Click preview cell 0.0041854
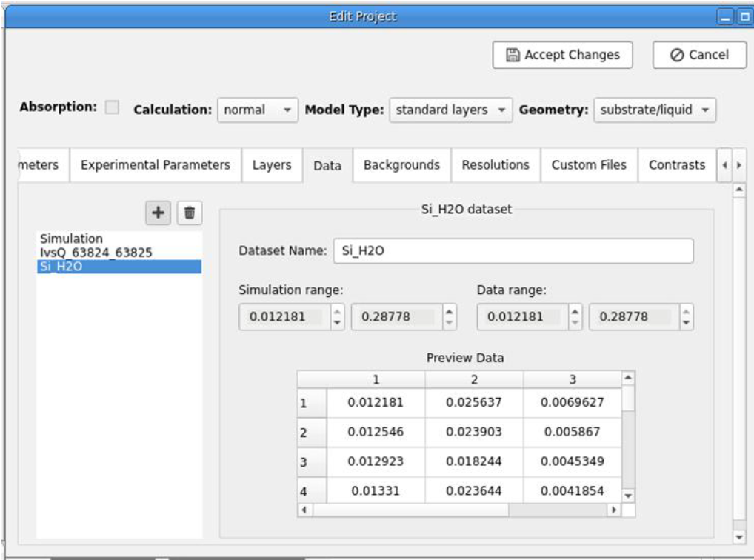Screen dimensions: 754x560 (573, 490)
